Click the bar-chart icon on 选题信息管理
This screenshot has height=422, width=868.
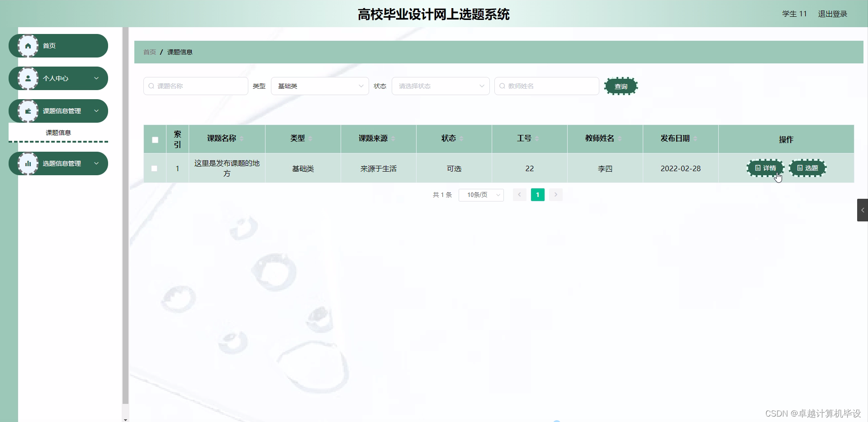click(28, 163)
